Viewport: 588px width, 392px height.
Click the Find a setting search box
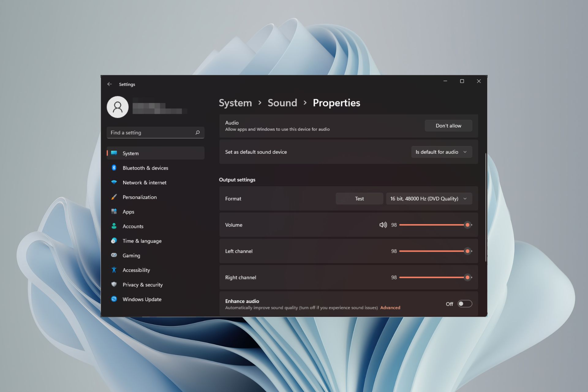(x=156, y=132)
